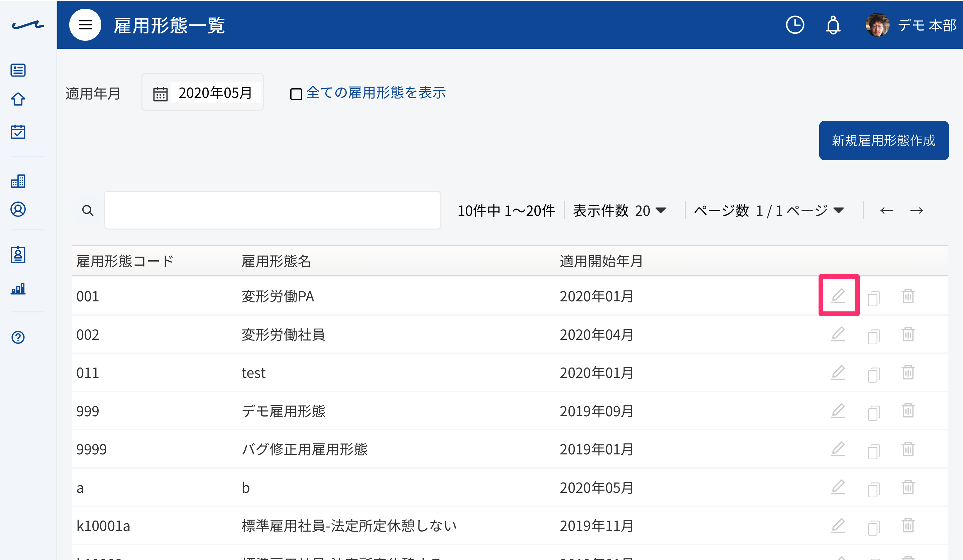Click the calendar icon beside 2020年05月

click(160, 94)
